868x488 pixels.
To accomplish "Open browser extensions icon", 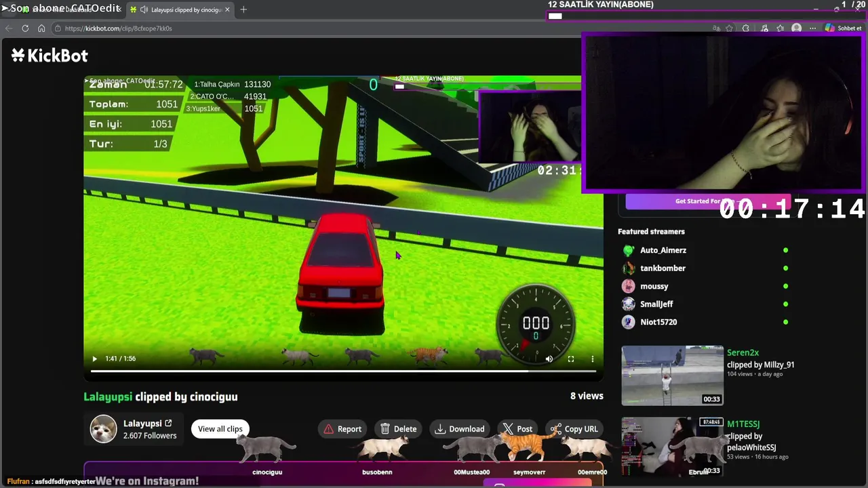I will (746, 28).
